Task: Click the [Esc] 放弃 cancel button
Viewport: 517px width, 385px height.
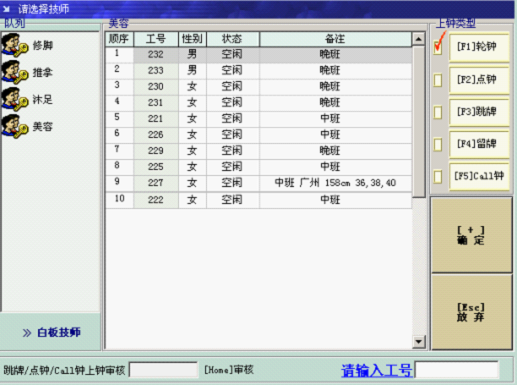Action: click(x=471, y=312)
